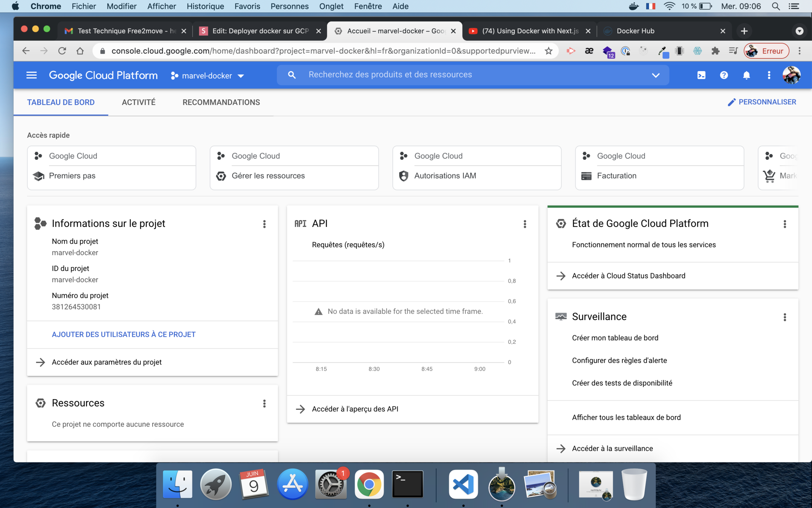
Task: Click the user account avatar
Action: 791,75
